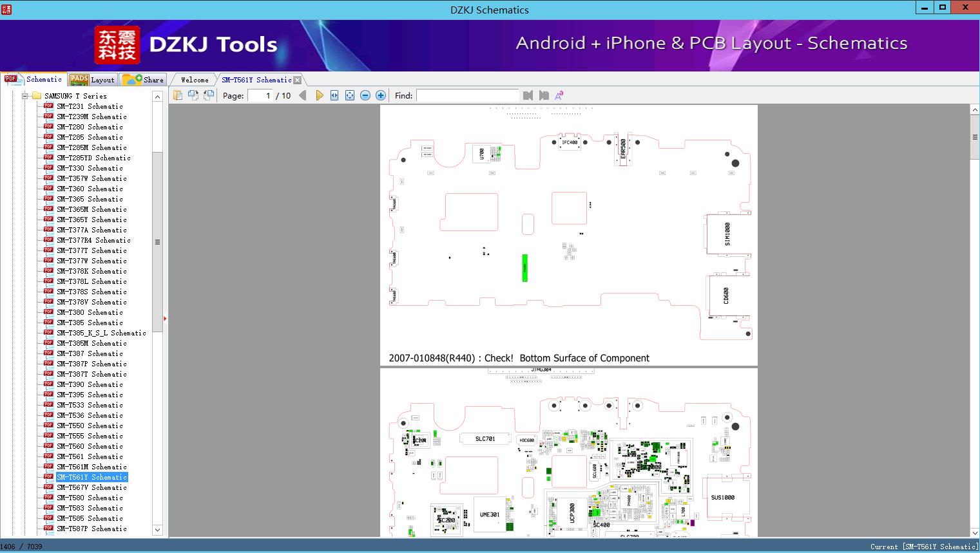Click the SUS1000 component label in the schematic
This screenshot has height=553, width=980.
click(x=722, y=498)
